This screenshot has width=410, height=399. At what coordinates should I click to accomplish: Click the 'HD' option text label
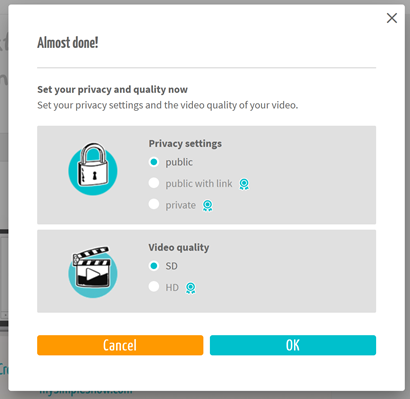pyautogui.click(x=172, y=287)
